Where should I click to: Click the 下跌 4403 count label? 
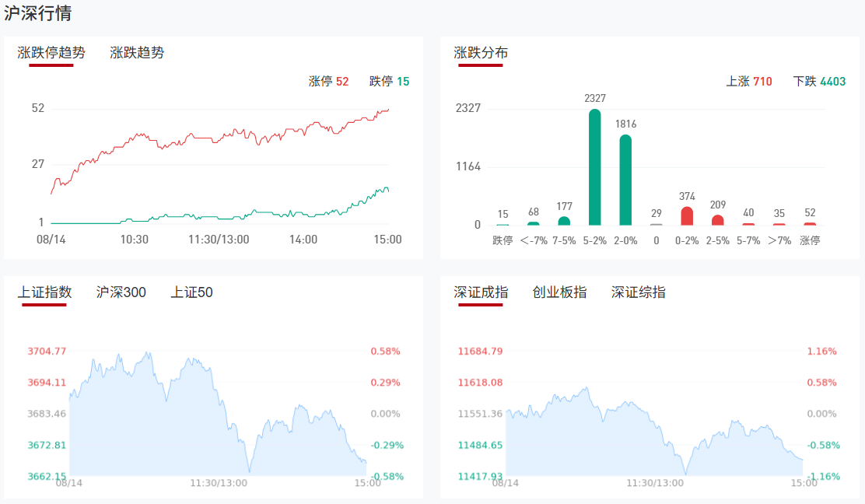819,82
